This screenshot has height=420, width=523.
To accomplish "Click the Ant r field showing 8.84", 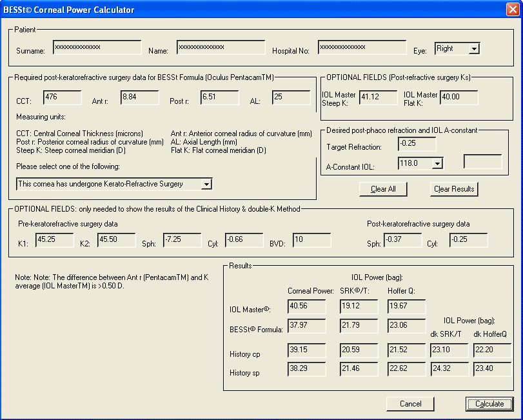I will tap(139, 97).
